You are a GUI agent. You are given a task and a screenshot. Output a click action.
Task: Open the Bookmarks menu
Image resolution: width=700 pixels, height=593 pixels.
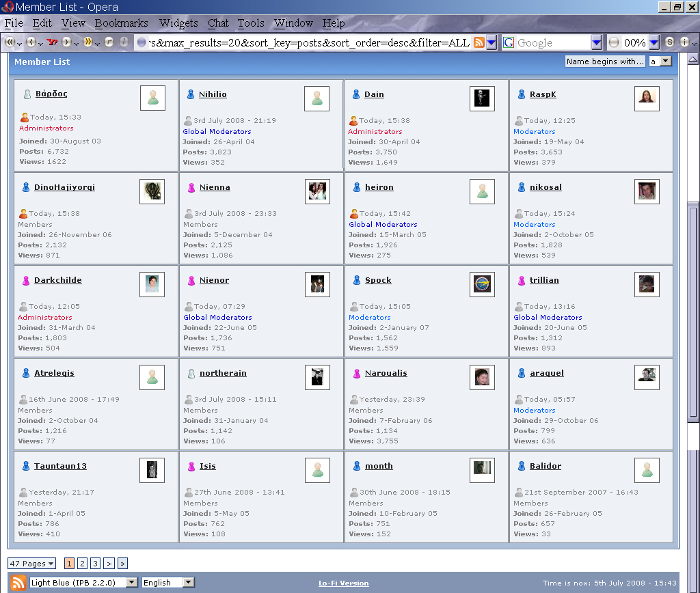point(121,23)
